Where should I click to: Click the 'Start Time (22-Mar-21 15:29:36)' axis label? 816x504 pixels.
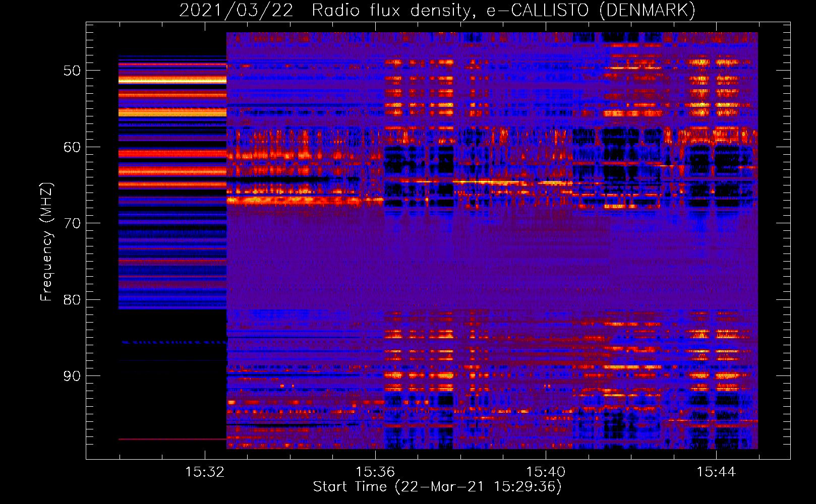click(x=437, y=487)
